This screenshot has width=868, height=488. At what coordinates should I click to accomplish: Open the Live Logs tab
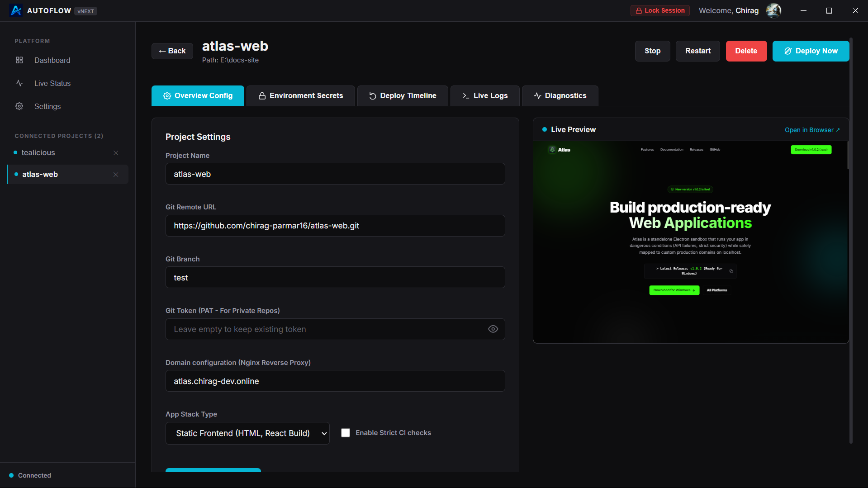pyautogui.click(x=485, y=96)
